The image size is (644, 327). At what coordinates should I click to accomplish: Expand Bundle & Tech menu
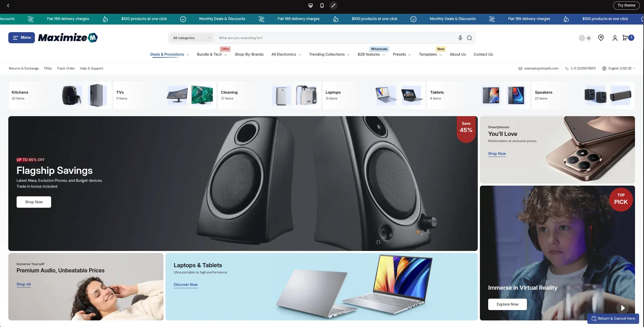coord(212,55)
